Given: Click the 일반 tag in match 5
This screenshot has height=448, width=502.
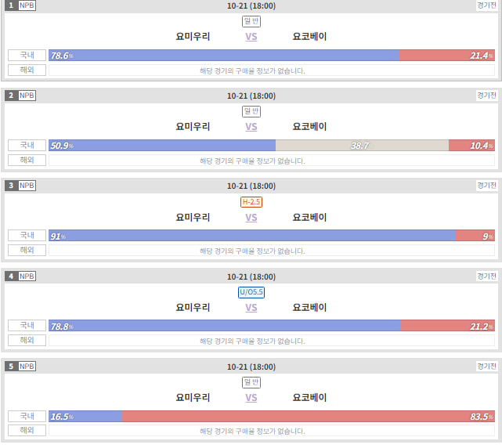Looking at the screenshot, I should [x=251, y=382].
